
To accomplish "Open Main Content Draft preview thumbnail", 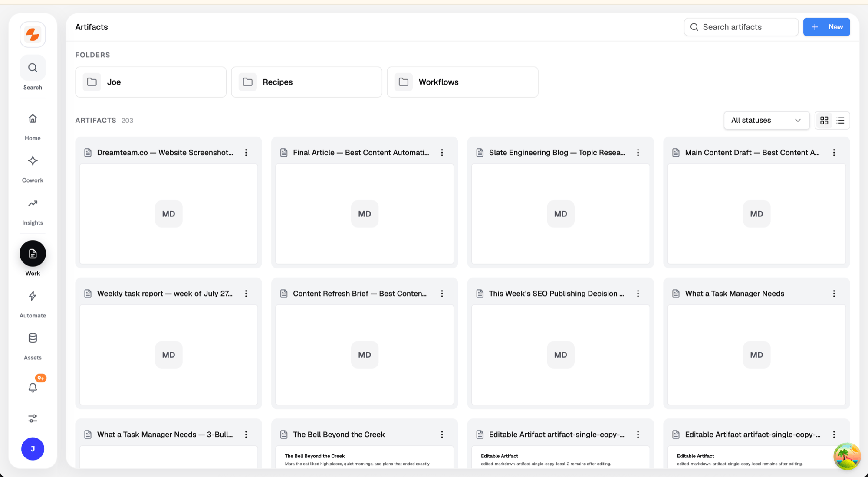I will click(x=756, y=214).
